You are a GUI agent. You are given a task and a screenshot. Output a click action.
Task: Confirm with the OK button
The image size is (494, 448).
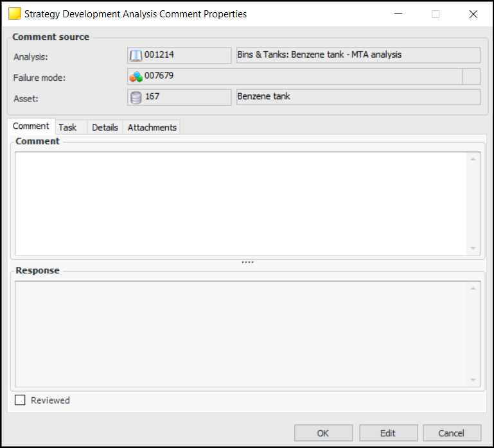coord(323,433)
